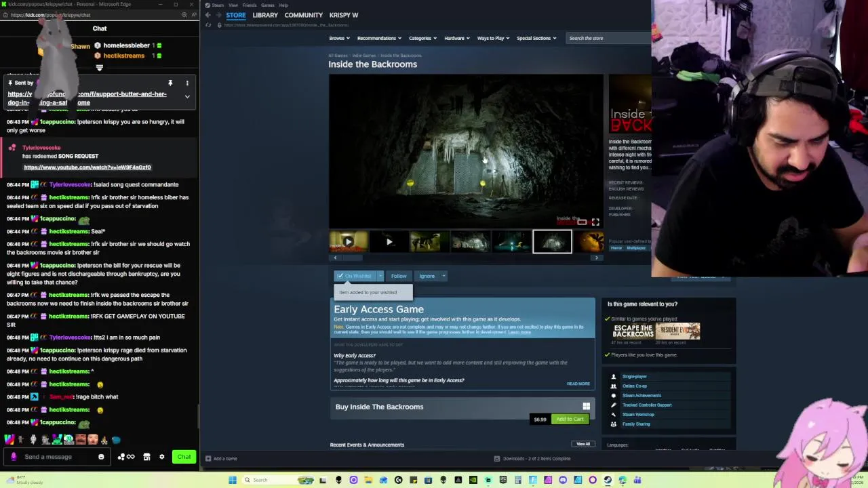Viewport: 868px width, 488px height.
Task: Open the Family Sharing link
Action: [x=636, y=424]
